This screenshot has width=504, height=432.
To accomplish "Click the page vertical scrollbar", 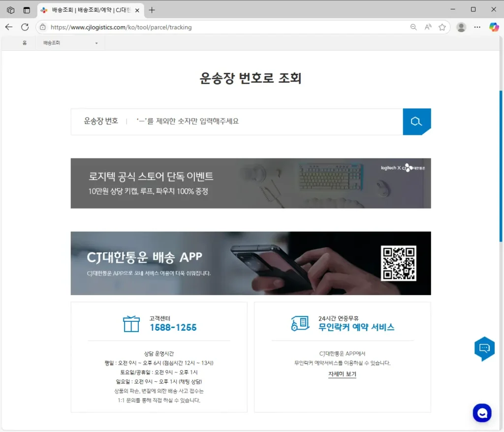I will 501,166.
